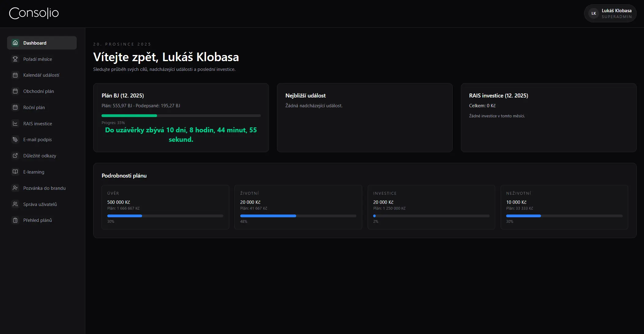
Task: Click the ÚVĚR card label
Action: point(113,193)
